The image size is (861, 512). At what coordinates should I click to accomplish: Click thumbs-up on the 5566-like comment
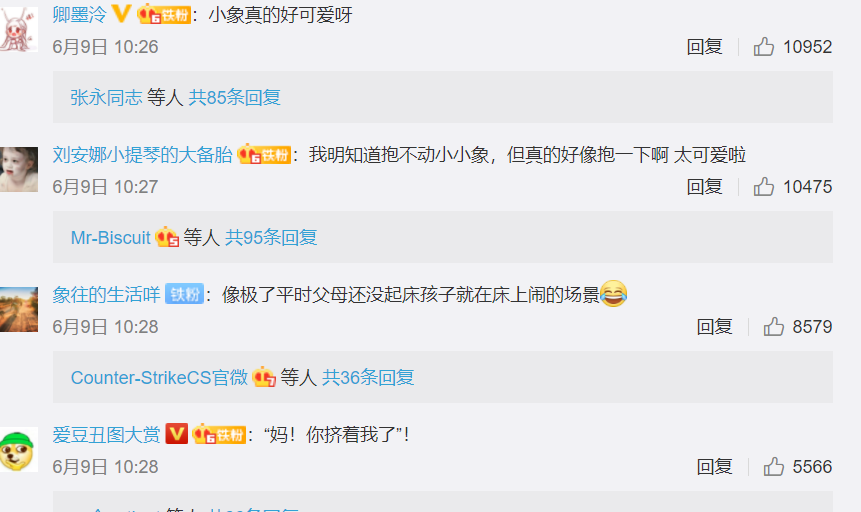[x=773, y=467]
